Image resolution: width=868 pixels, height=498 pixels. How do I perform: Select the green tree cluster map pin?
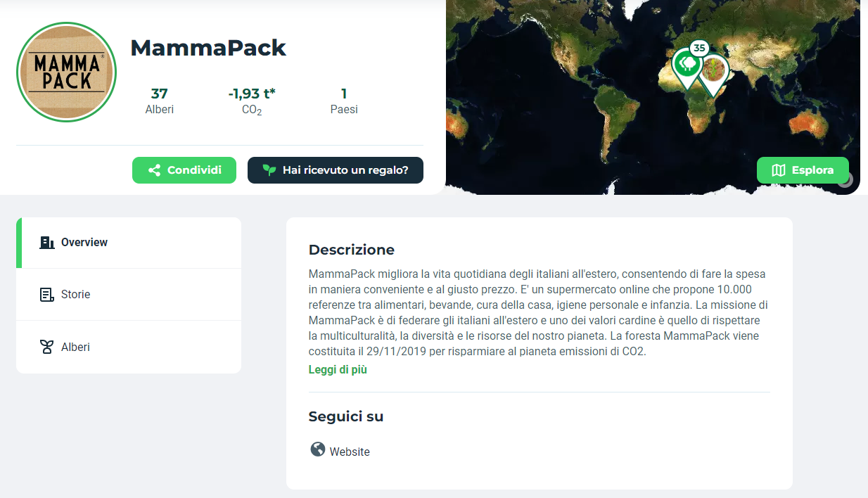click(687, 68)
